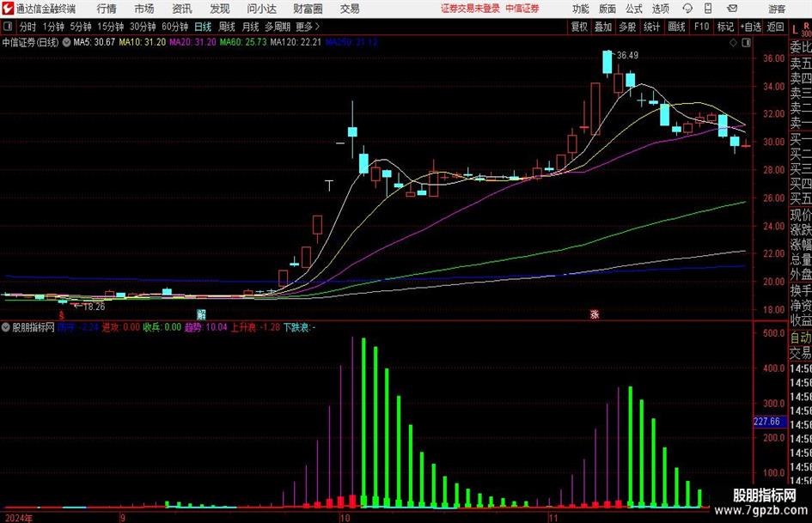The image size is (812, 523).
Task: Open the 资讯 menu
Action: [x=182, y=9]
